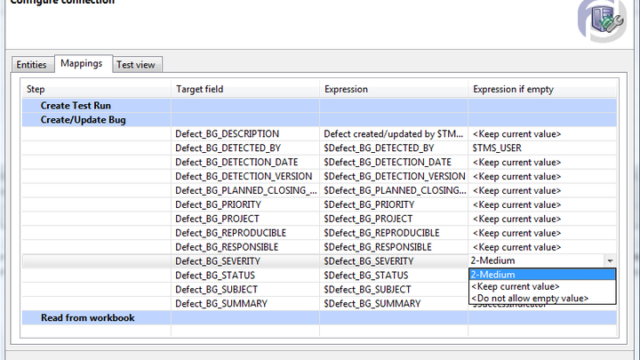This screenshot has height=360, width=640.
Task: Switch to the Entities tab
Action: (x=31, y=64)
